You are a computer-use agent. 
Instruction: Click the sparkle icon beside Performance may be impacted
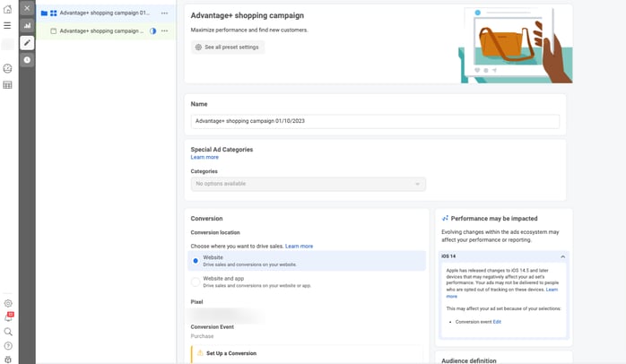tap(445, 219)
